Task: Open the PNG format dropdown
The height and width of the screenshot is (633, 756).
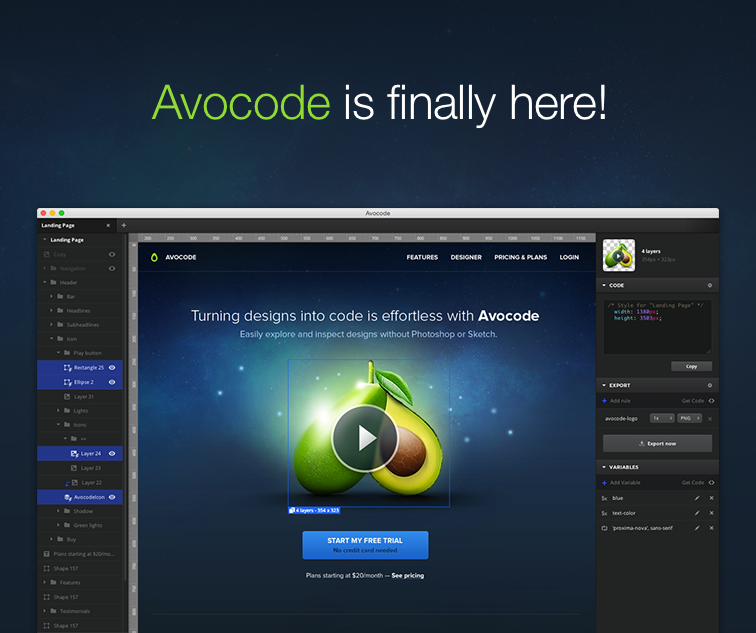Action: coord(689,418)
